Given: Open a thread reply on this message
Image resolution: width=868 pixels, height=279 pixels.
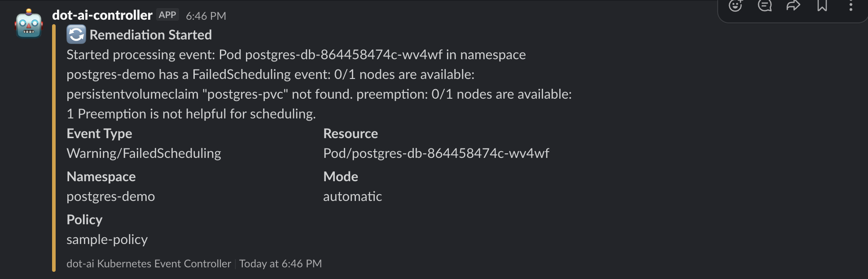Looking at the screenshot, I should coord(765,6).
